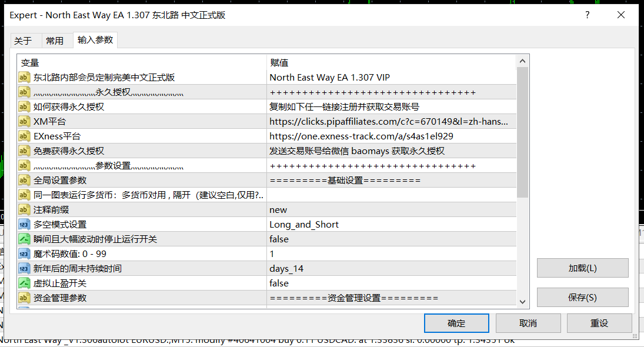The height and width of the screenshot is (347, 644).
Task: Click the ab icon beside 同一图表运行多货币
Action: coord(24,195)
